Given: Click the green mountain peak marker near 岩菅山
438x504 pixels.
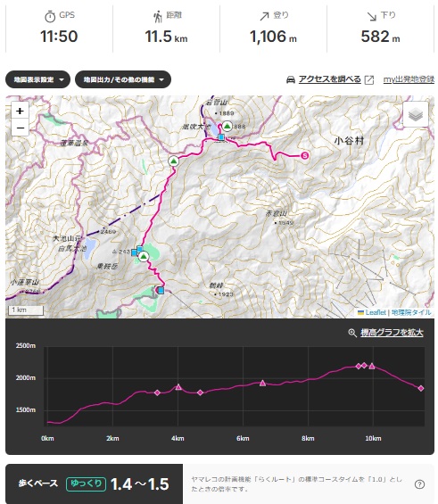Looking at the screenshot, I should point(227,127).
